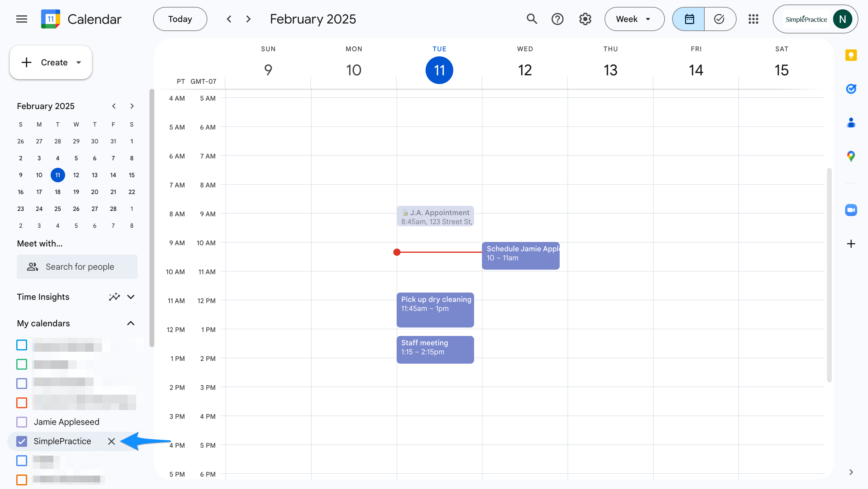Click the Today button
The image size is (868, 489).
tap(180, 19)
